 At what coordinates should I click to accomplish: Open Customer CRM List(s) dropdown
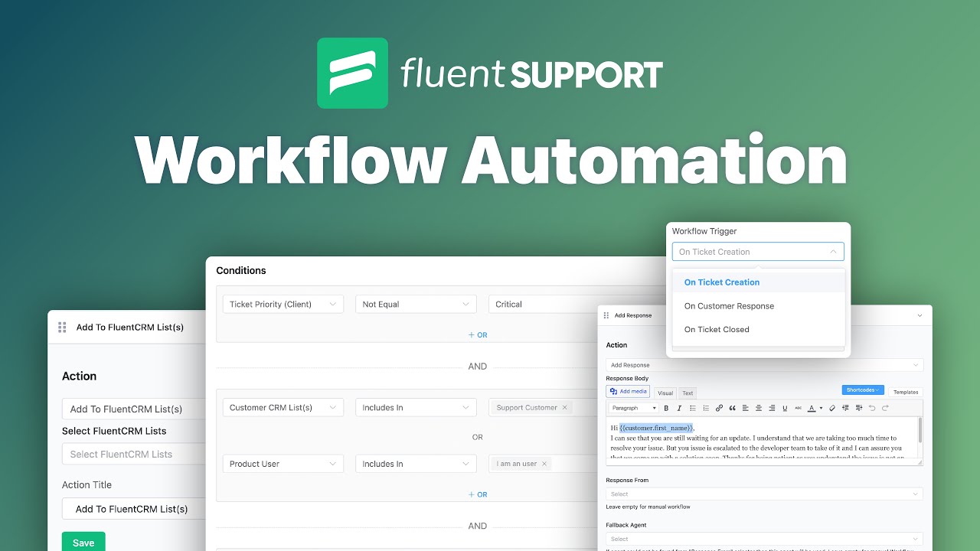click(283, 408)
